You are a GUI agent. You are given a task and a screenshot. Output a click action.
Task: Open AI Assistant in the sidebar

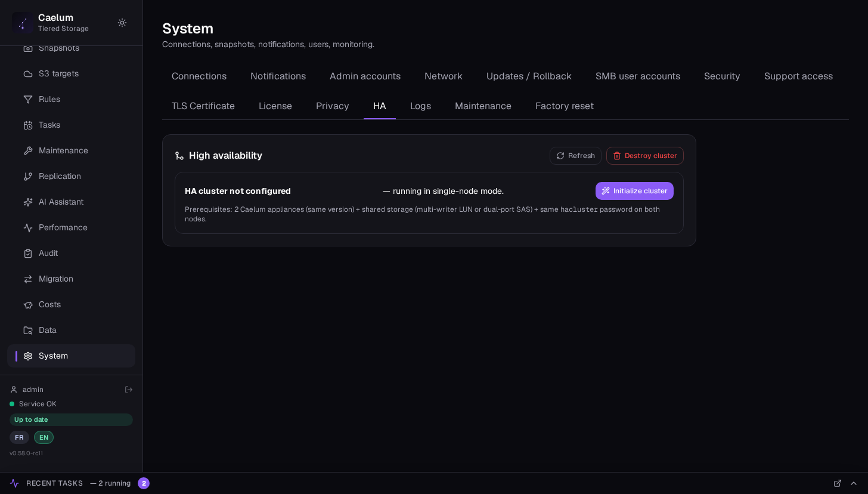pyautogui.click(x=71, y=202)
